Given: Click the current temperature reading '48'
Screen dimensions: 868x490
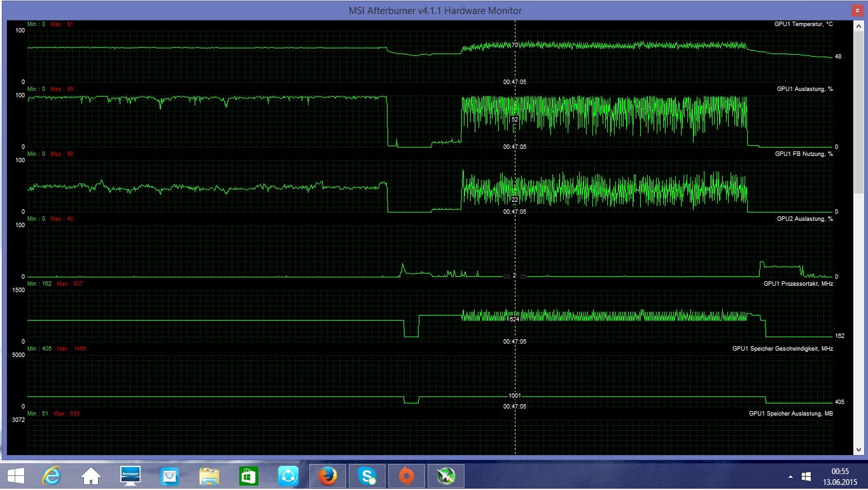Looking at the screenshot, I should coord(838,57).
